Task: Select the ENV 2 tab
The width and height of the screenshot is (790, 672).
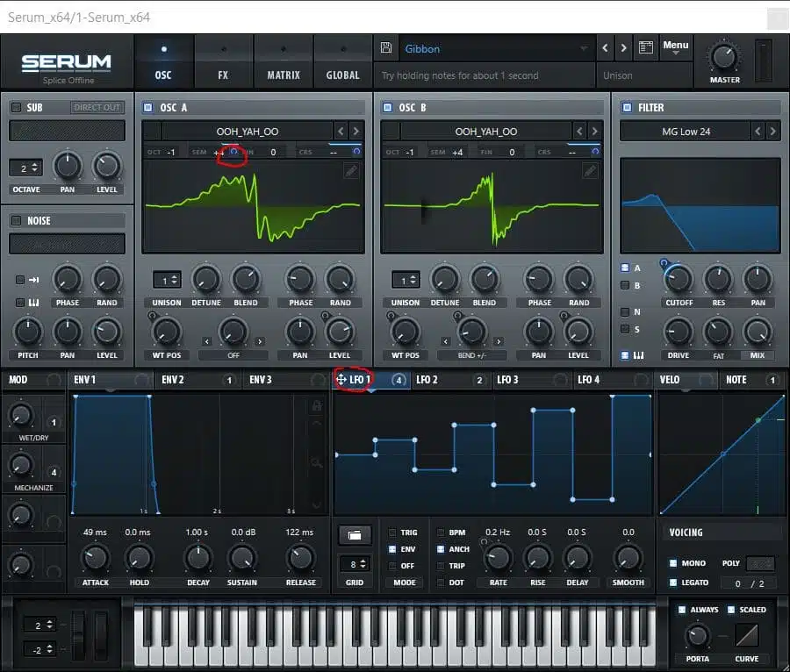Action: 198,380
